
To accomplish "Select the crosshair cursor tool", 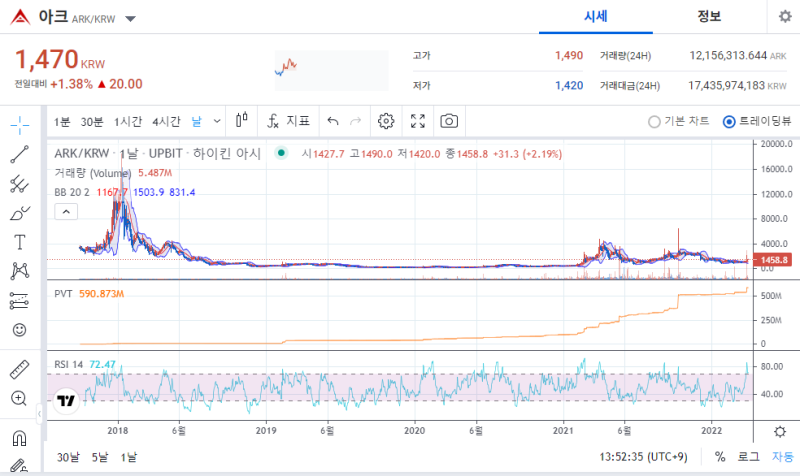I will [x=19, y=125].
